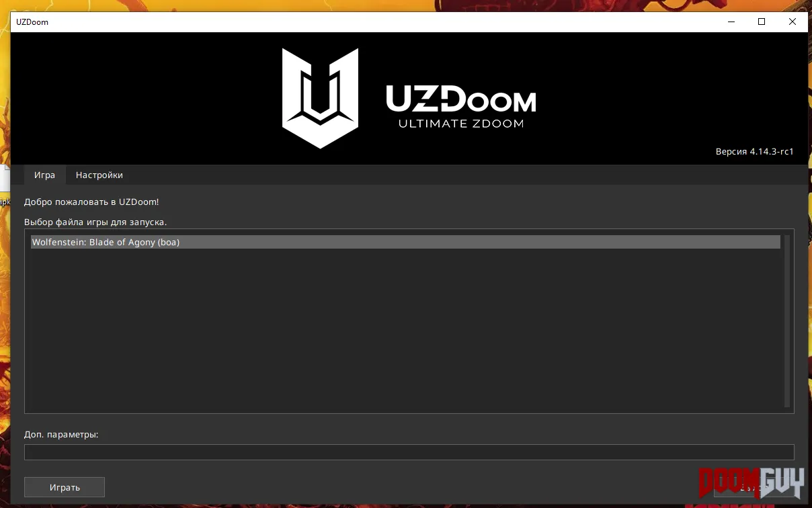This screenshot has height=508, width=812.
Task: Click the UZDoom window title bar
Action: 363,22
